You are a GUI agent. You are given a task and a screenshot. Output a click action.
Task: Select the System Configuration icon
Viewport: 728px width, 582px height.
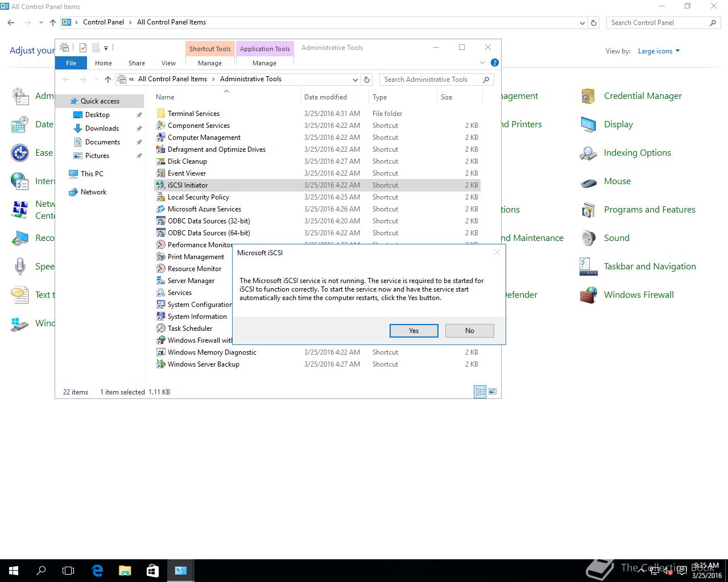tap(161, 305)
